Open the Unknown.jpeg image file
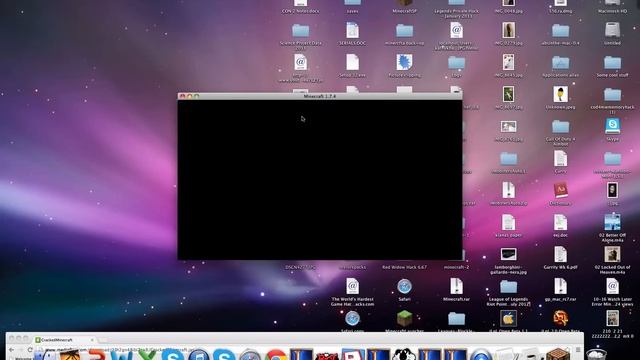This screenshot has height=360, width=640. tap(560, 94)
